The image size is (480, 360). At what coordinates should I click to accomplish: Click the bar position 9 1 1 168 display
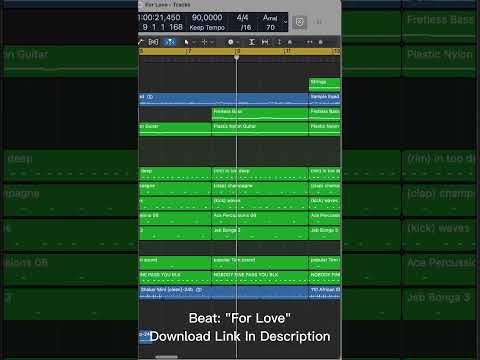tap(162, 27)
